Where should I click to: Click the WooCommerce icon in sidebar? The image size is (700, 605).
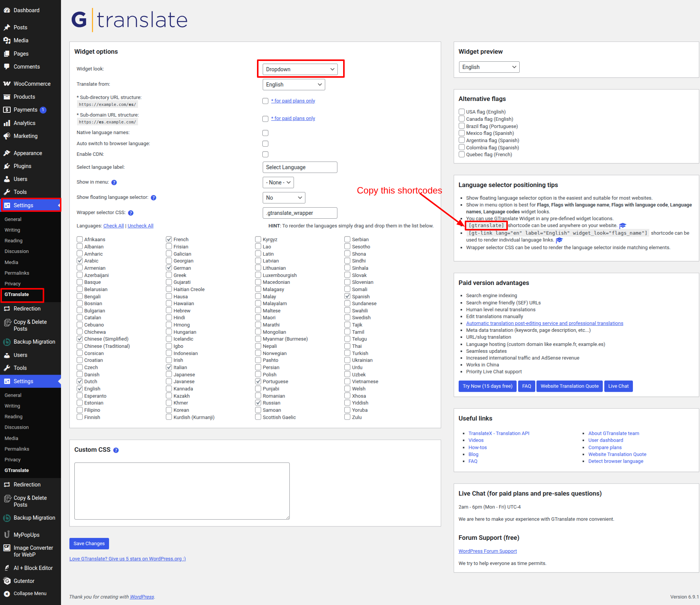pos(7,84)
